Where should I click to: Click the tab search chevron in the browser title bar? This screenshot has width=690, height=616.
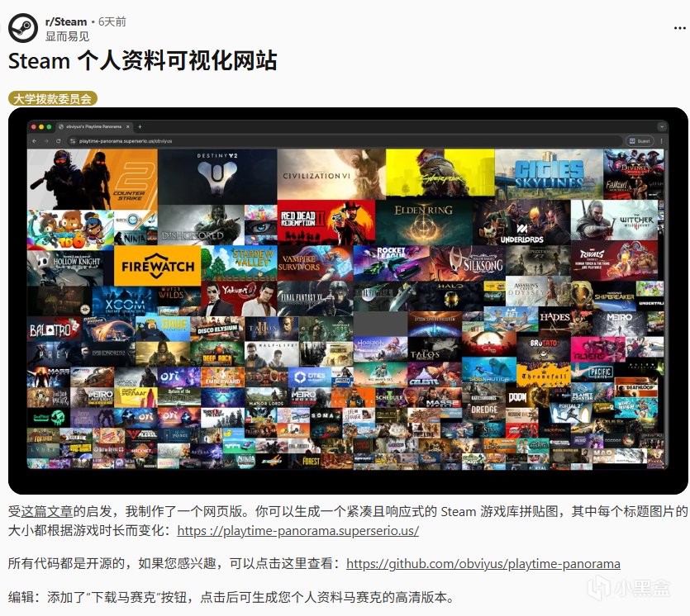click(661, 126)
